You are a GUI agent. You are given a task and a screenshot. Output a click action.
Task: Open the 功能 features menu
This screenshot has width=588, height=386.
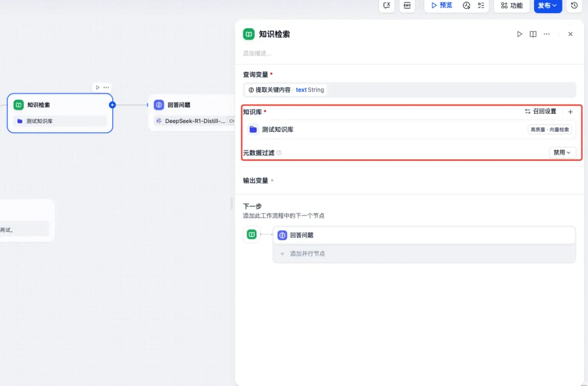(x=512, y=5)
